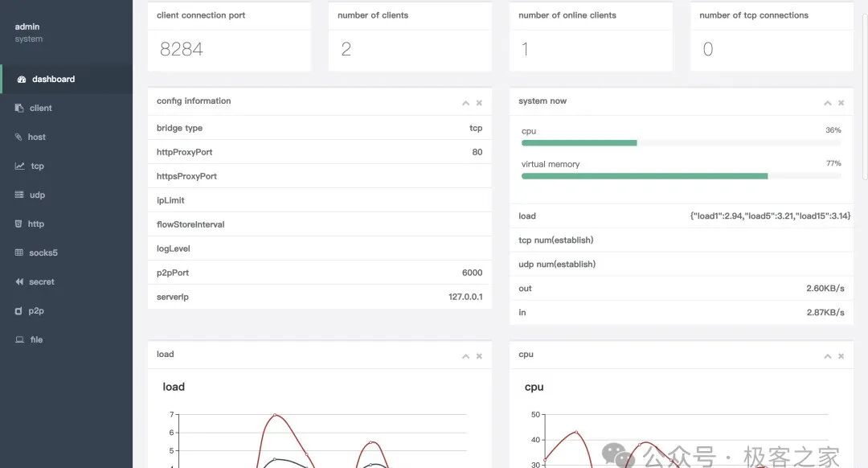Click the p2p icon in sidebar
The image size is (868, 468).
coord(18,310)
